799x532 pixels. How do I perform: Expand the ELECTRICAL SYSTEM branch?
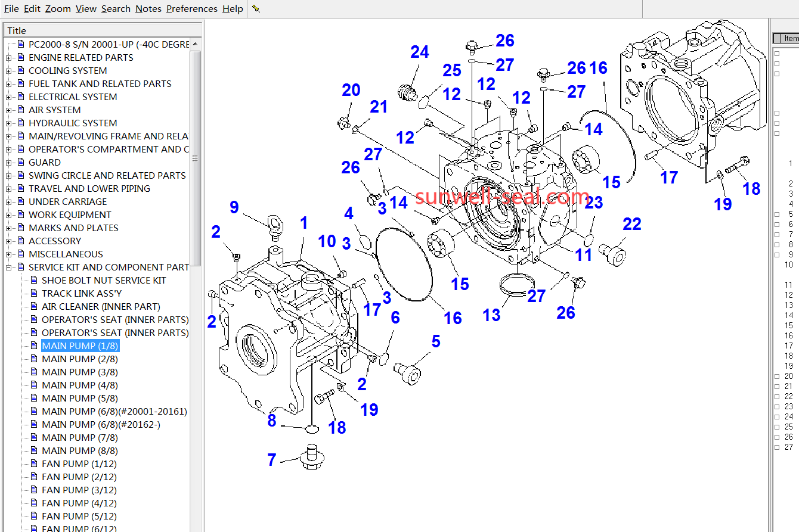click(8, 97)
